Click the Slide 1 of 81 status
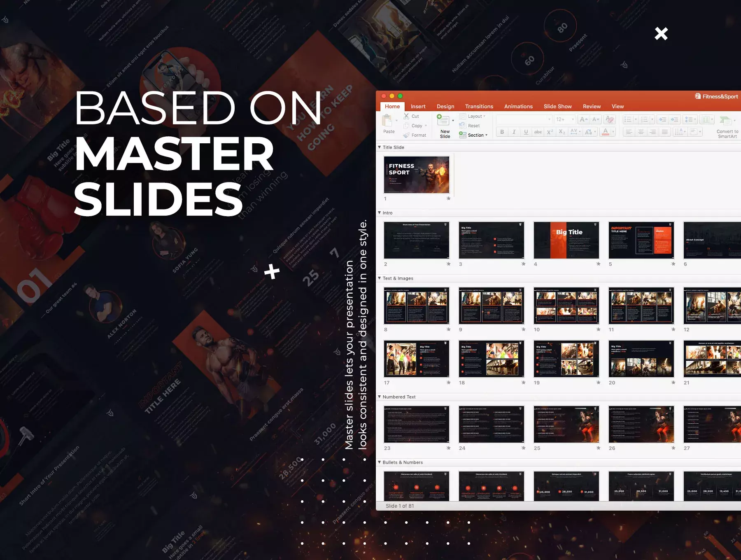The height and width of the screenshot is (560, 741). [x=400, y=506]
